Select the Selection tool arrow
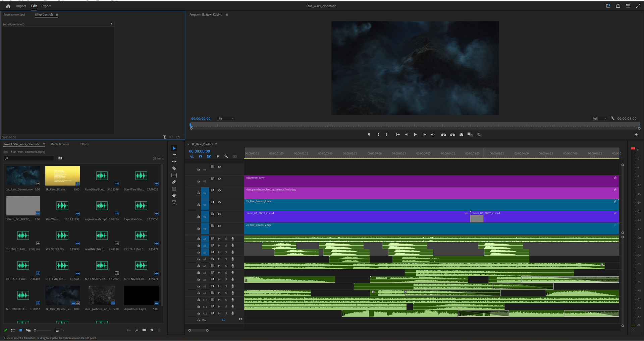The height and width of the screenshot is (341, 644). 174,148
